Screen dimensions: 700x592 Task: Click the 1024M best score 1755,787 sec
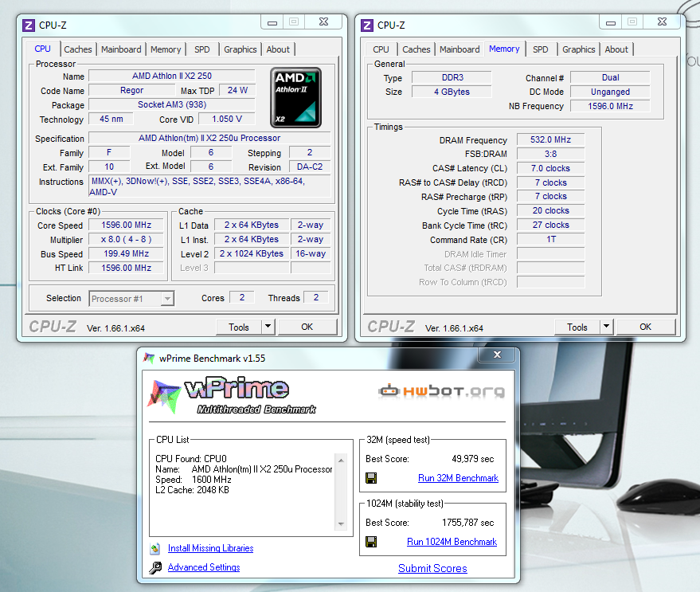pyautogui.click(x=467, y=523)
